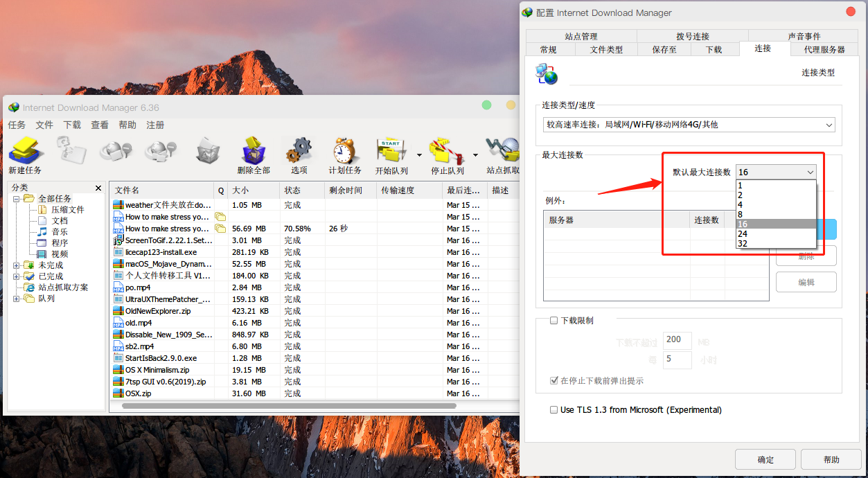Click the 确定 button

tap(765, 459)
